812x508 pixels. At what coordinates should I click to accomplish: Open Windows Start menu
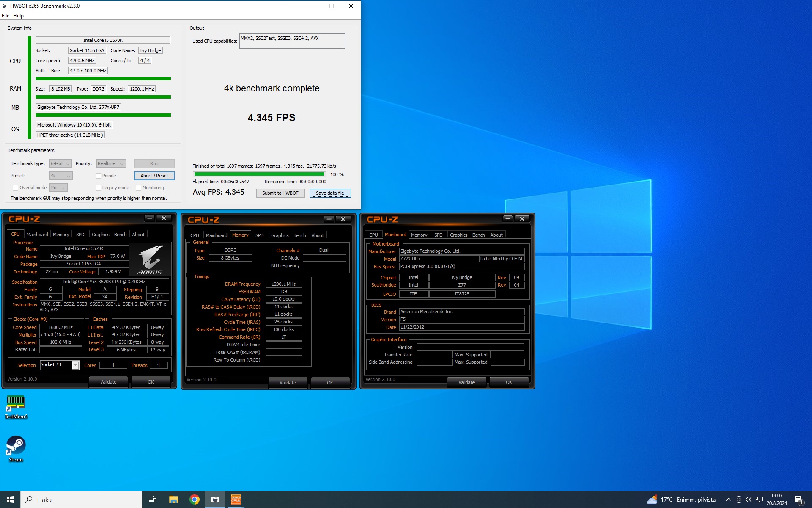pyautogui.click(x=10, y=500)
